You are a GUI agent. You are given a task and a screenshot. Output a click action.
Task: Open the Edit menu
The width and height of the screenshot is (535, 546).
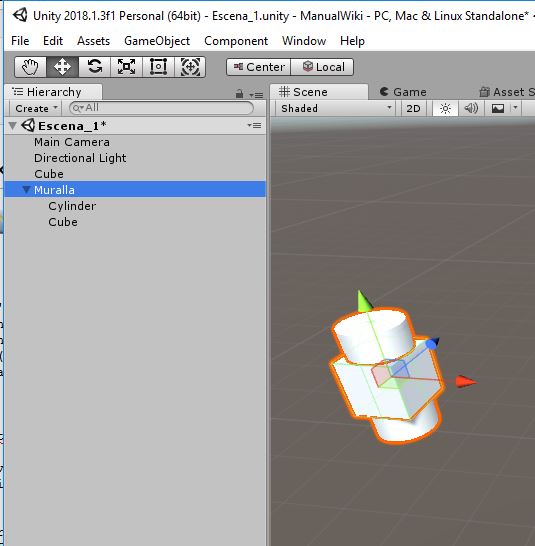[x=53, y=41]
